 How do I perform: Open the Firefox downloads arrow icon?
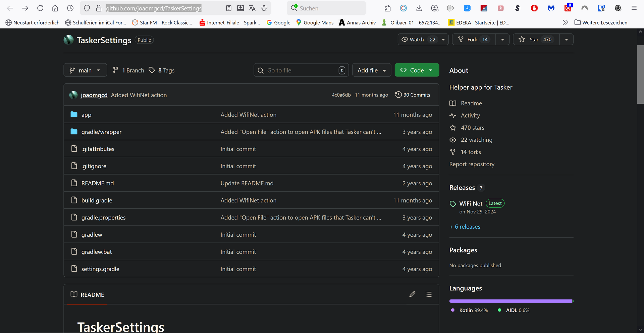coord(419,8)
